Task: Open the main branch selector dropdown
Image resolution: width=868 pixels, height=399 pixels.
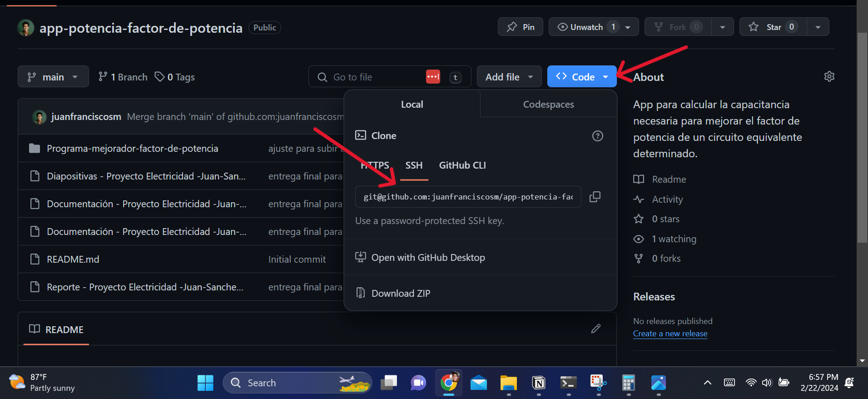Action: [53, 77]
